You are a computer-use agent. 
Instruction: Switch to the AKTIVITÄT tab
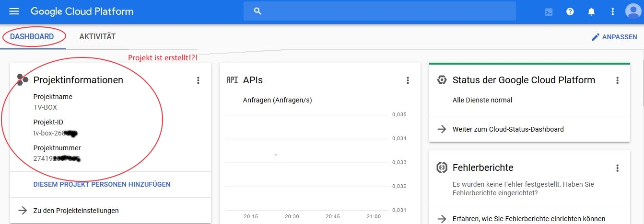pyautogui.click(x=97, y=37)
